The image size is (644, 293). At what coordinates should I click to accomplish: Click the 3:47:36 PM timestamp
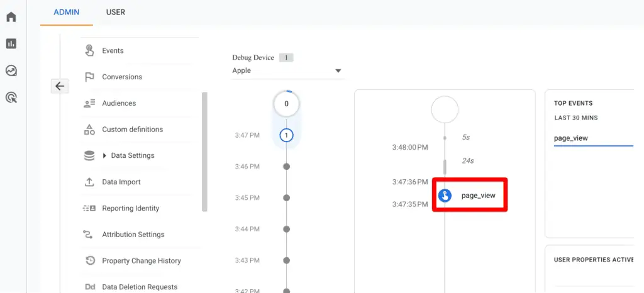click(x=410, y=181)
